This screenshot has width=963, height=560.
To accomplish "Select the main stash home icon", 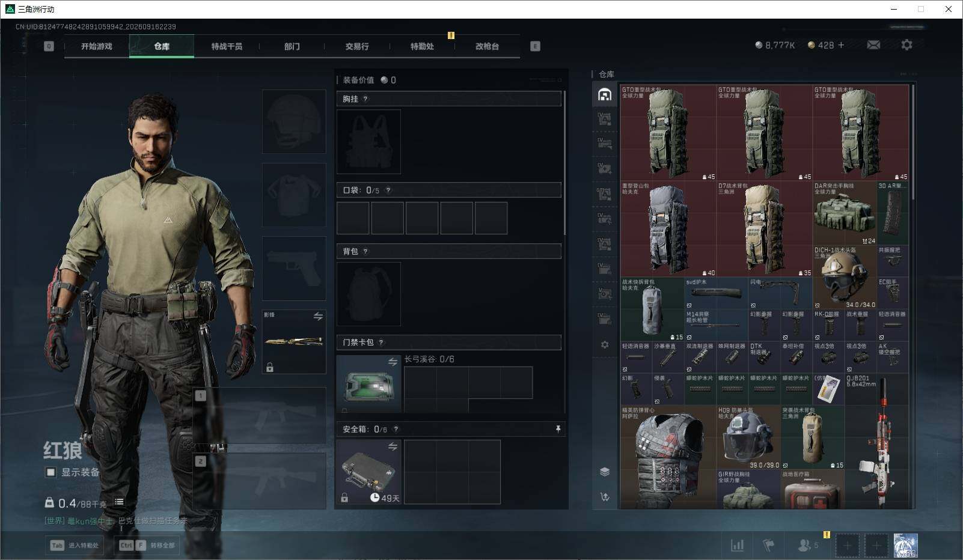I will point(605,94).
